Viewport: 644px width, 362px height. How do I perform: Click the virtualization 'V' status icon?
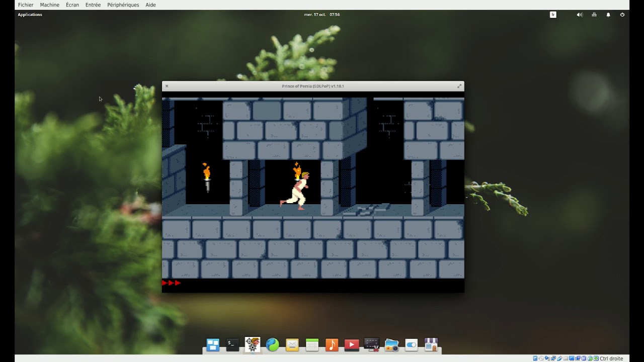pyautogui.click(x=584, y=358)
